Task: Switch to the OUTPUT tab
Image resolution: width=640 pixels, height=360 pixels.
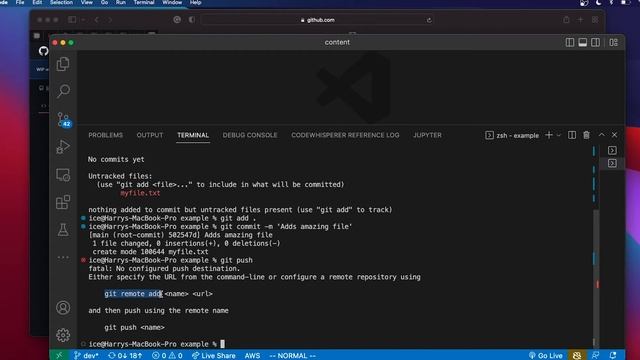Action: [150, 135]
